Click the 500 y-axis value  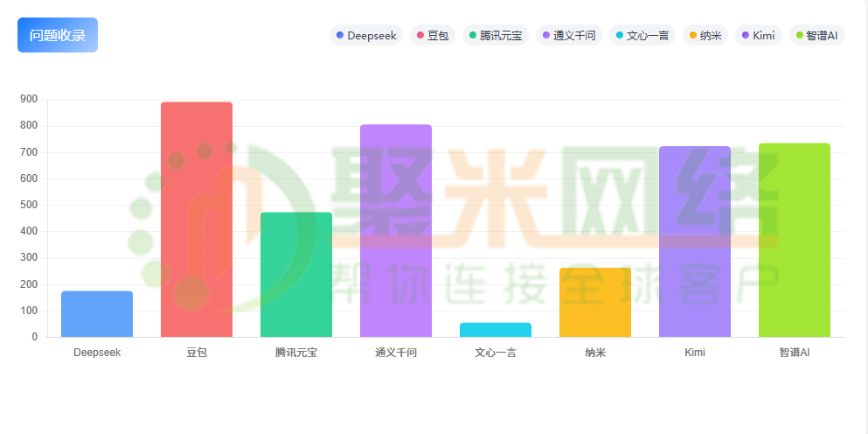(x=29, y=205)
